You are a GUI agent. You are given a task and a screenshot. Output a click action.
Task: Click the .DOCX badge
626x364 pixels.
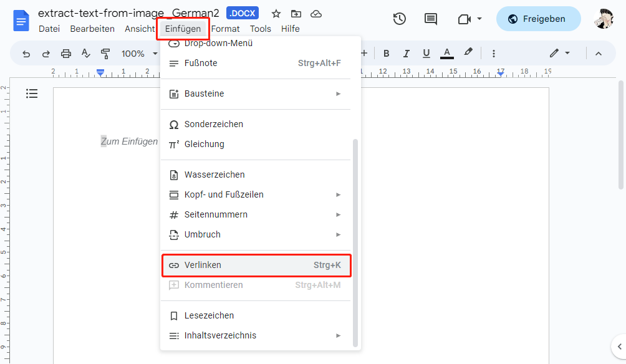click(x=243, y=13)
